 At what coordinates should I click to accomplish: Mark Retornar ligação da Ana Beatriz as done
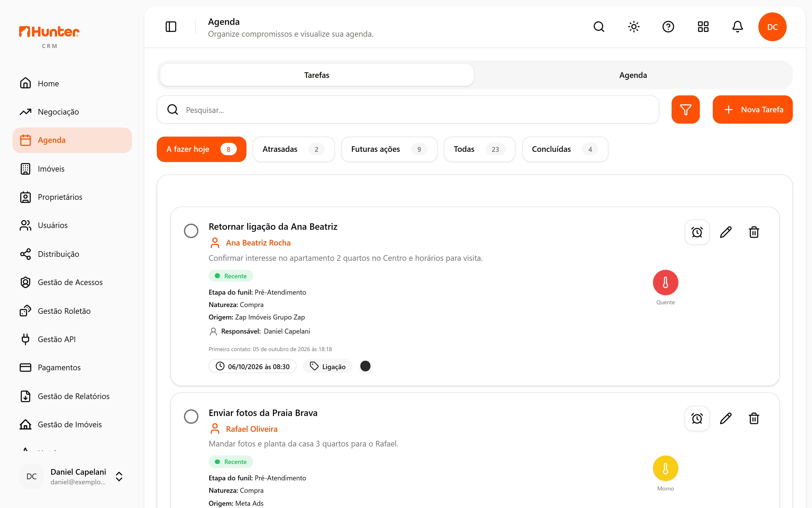pyautogui.click(x=191, y=231)
